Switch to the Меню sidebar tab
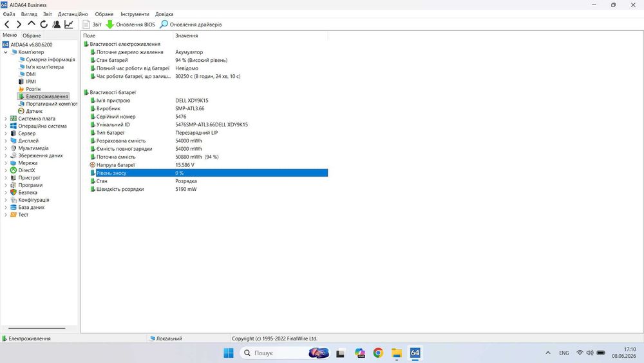This screenshot has height=363, width=644. [x=10, y=35]
